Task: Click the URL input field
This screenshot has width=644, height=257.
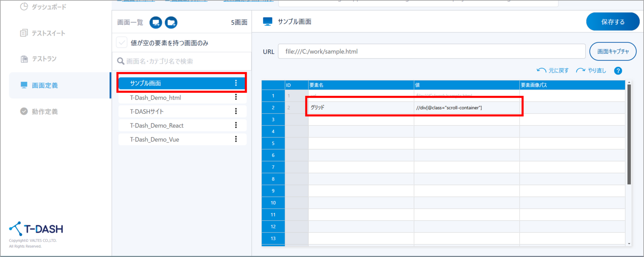Action: coord(431,51)
